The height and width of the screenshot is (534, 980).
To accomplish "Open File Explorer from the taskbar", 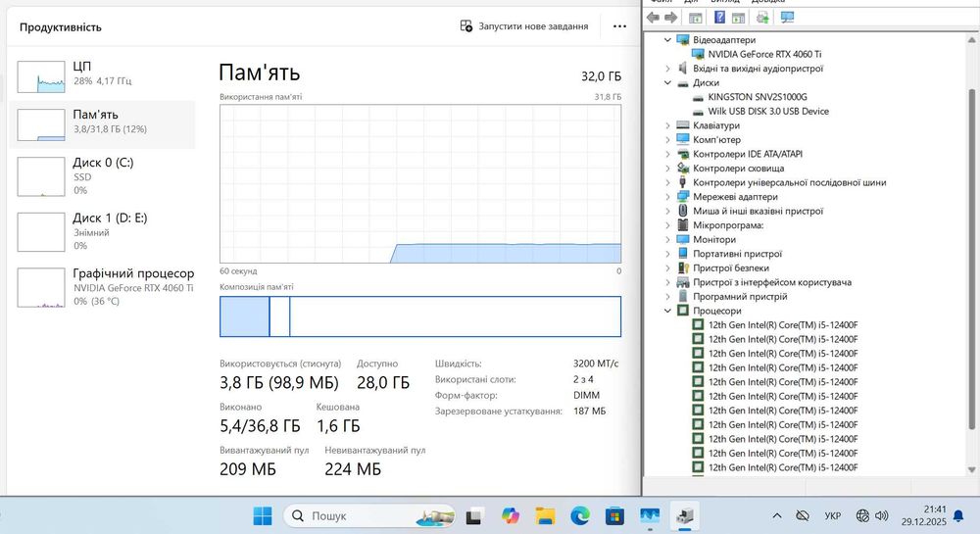I will point(545,516).
